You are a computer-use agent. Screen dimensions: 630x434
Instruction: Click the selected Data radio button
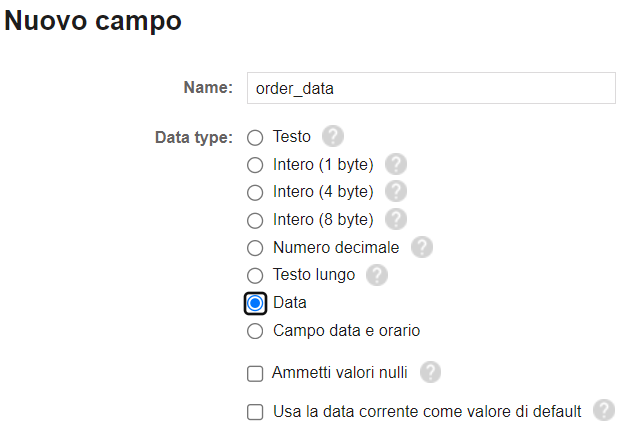coord(255,303)
